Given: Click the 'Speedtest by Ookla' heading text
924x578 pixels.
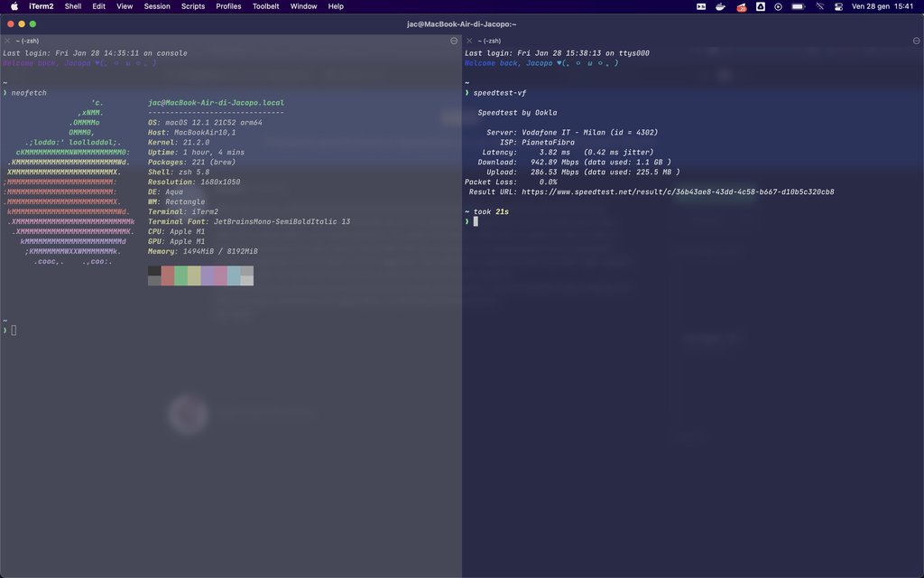Looking at the screenshot, I should tap(517, 113).
